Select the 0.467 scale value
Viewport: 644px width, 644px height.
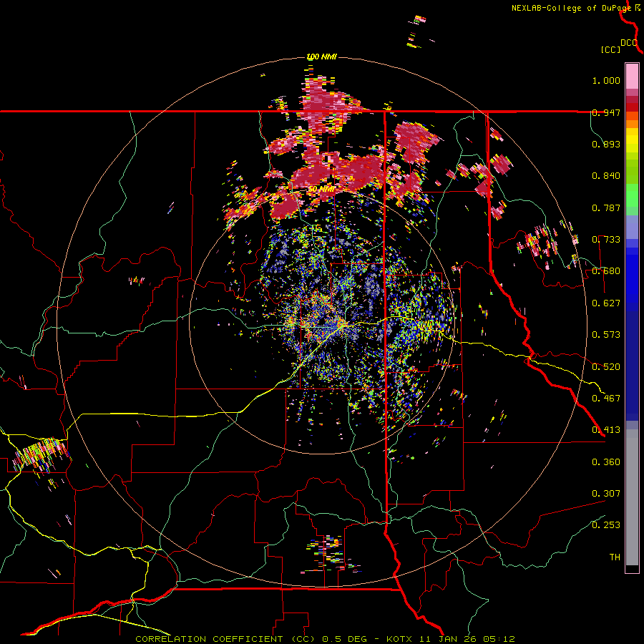coord(606,398)
